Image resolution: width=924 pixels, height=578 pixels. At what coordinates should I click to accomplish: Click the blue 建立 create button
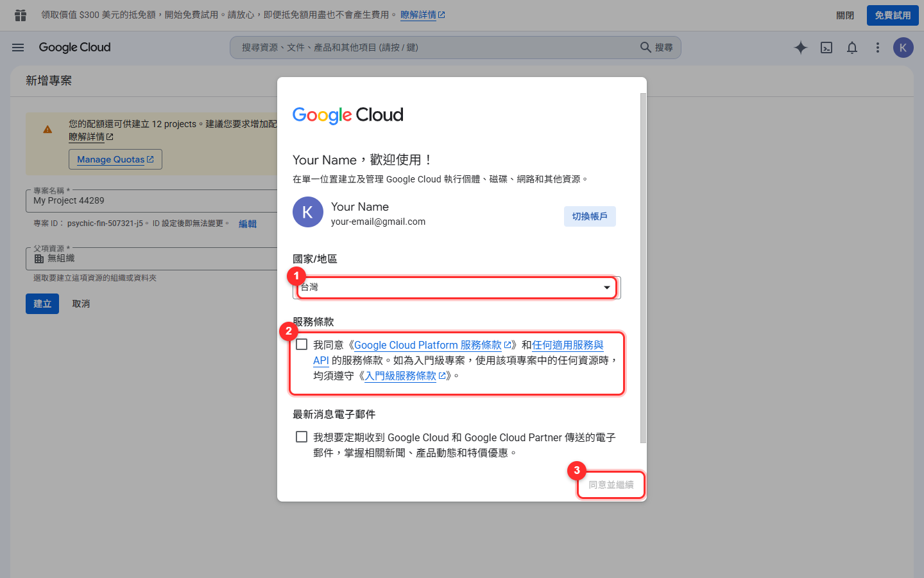coord(42,304)
